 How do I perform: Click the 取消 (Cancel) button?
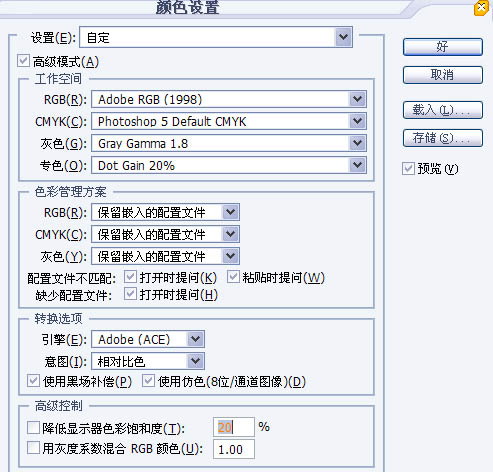tap(442, 75)
